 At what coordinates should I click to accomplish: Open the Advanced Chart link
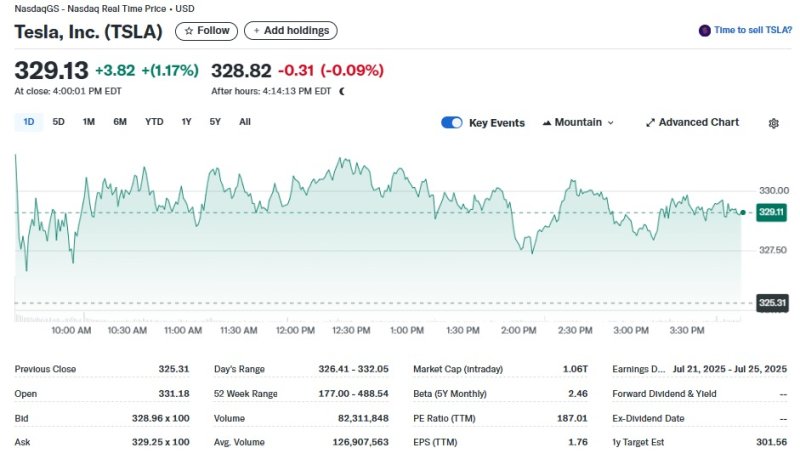click(698, 123)
